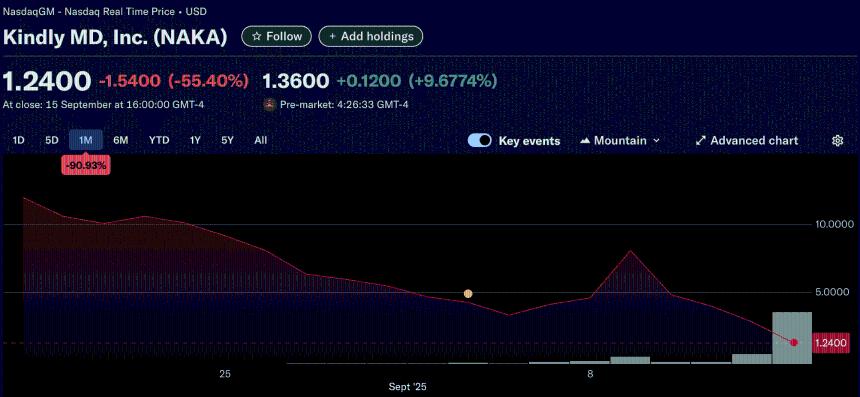860x397 pixels.
Task: Show the 5Y price history
Action: [228, 140]
